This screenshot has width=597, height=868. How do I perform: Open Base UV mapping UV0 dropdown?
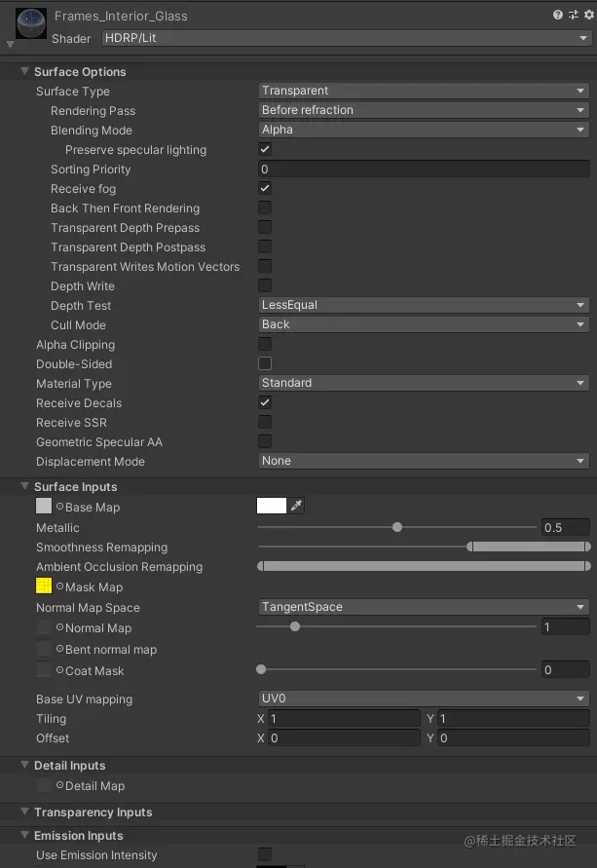tap(424, 698)
